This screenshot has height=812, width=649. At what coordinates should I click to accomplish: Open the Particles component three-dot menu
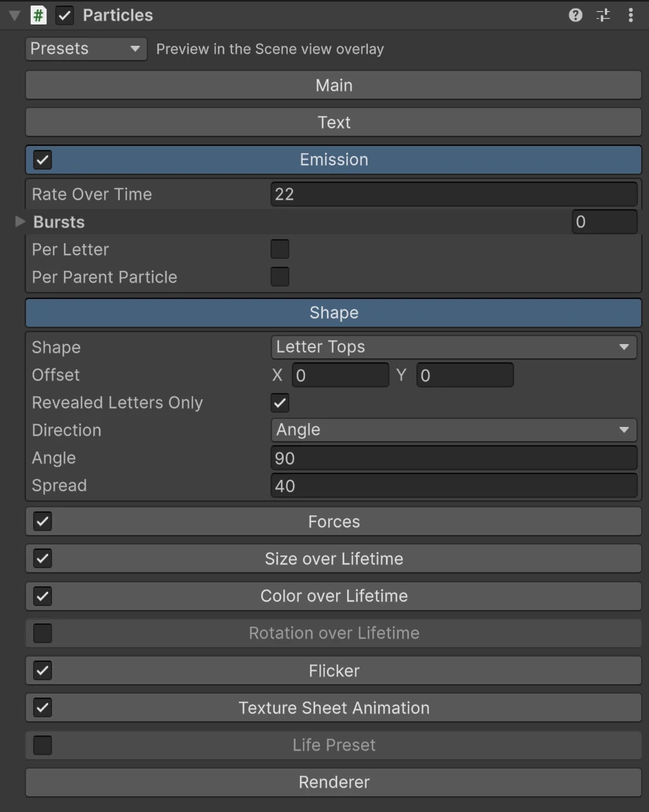point(630,15)
